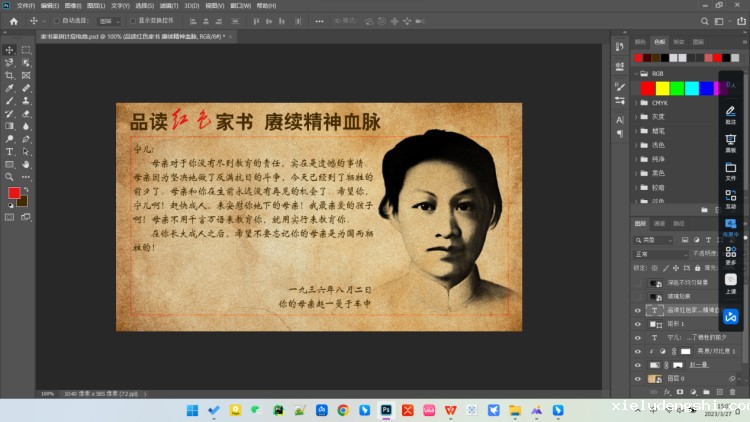Select the Move tool
The width and height of the screenshot is (750, 422).
coord(10,49)
